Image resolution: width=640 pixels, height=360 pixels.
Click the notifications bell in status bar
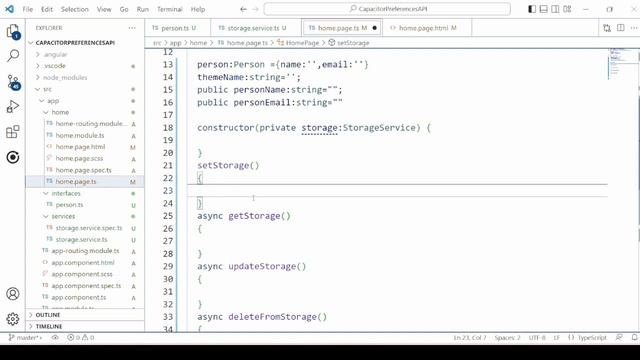[634, 338]
